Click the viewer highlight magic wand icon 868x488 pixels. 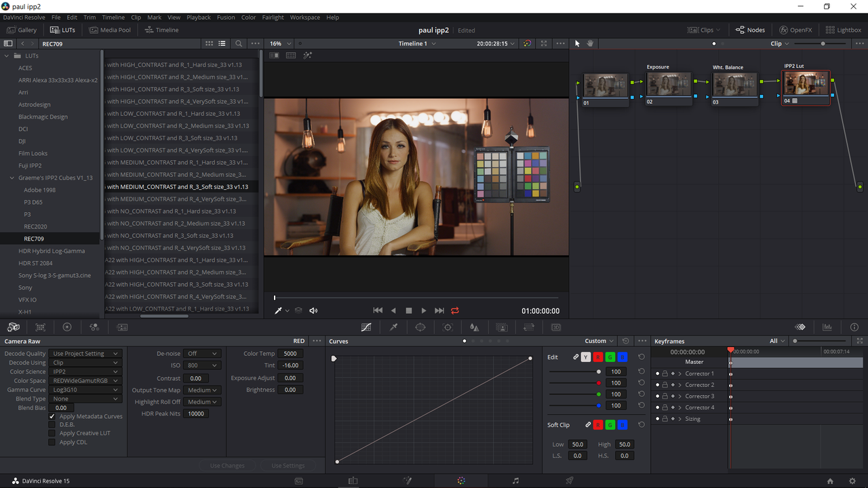[x=308, y=56]
